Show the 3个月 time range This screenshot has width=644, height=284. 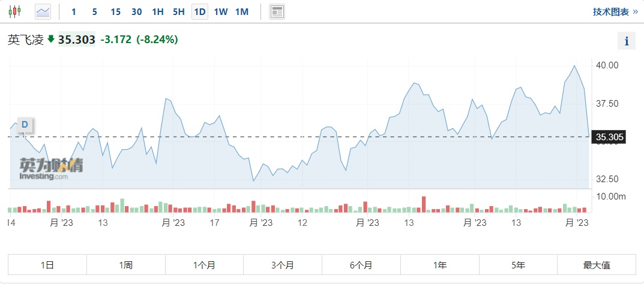click(x=283, y=265)
